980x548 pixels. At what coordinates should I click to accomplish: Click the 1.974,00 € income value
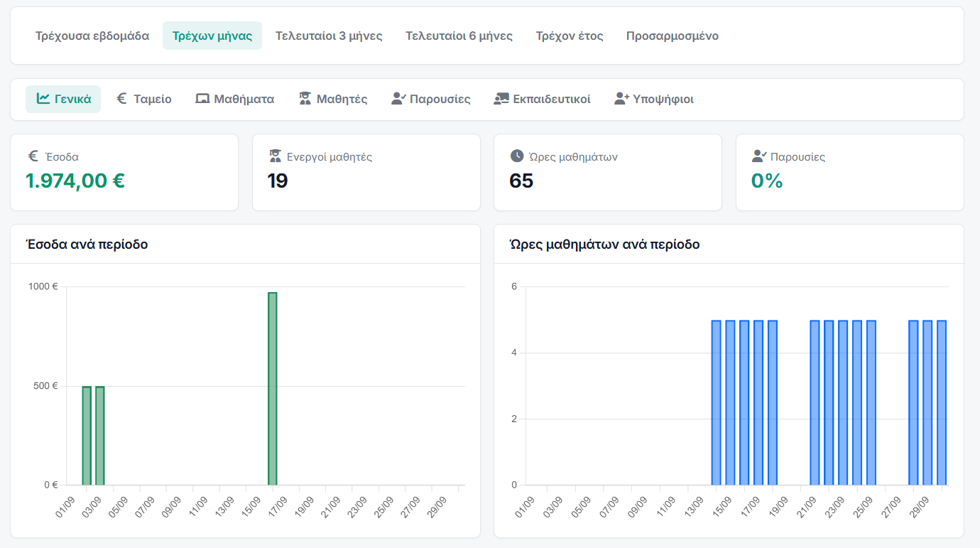(x=75, y=181)
